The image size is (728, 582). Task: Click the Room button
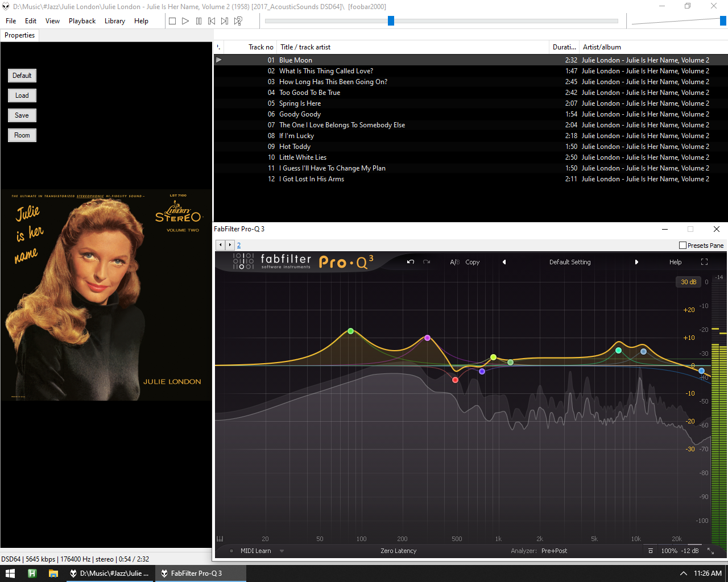coord(22,135)
